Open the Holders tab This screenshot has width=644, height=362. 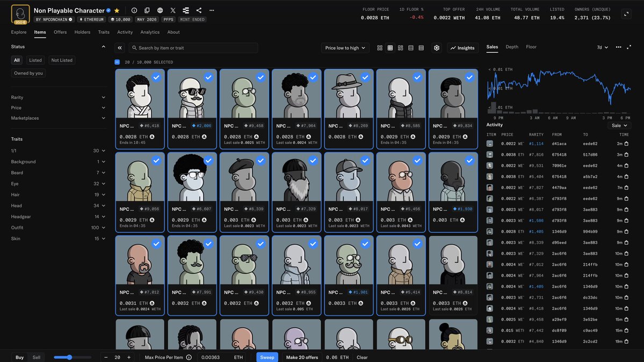[82, 32]
